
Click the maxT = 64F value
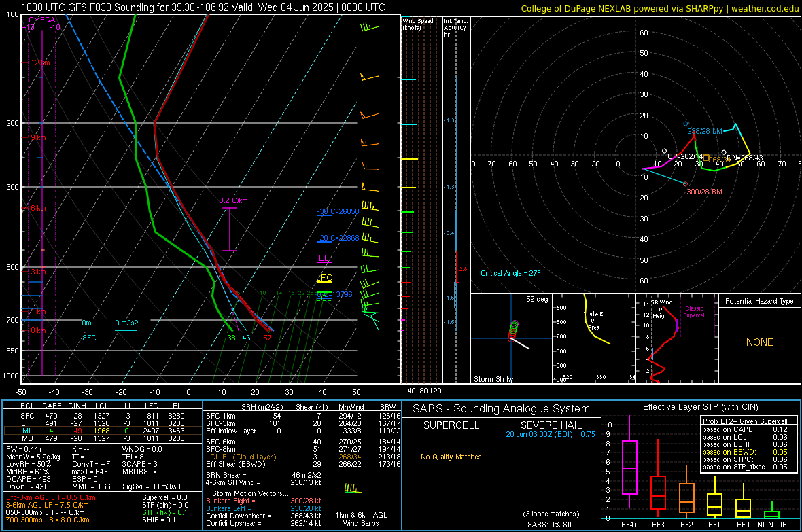coord(90,472)
